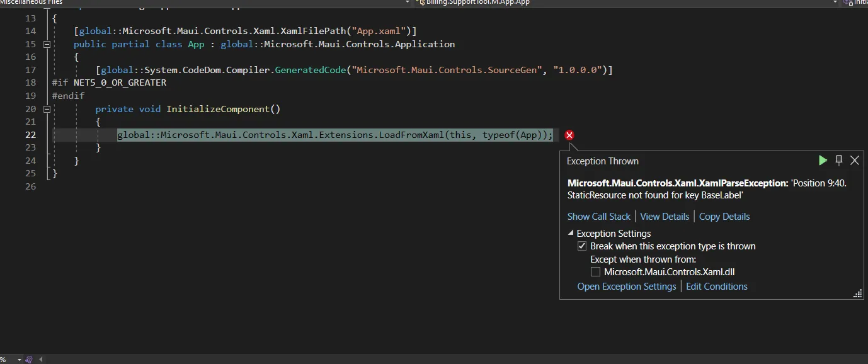
Task: Click the Edit Conditions link
Action: click(717, 287)
